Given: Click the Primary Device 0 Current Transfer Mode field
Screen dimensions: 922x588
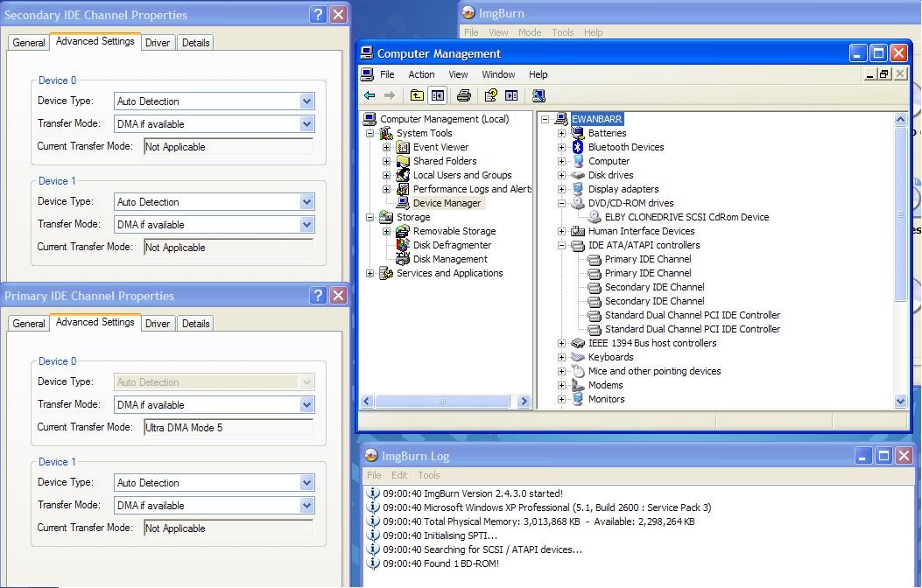Looking at the screenshot, I should 229,428.
